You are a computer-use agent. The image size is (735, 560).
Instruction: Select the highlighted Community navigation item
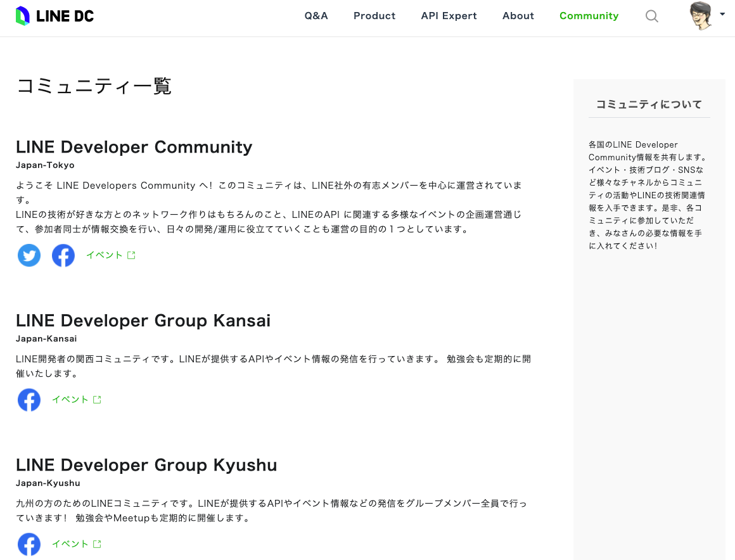(x=589, y=16)
